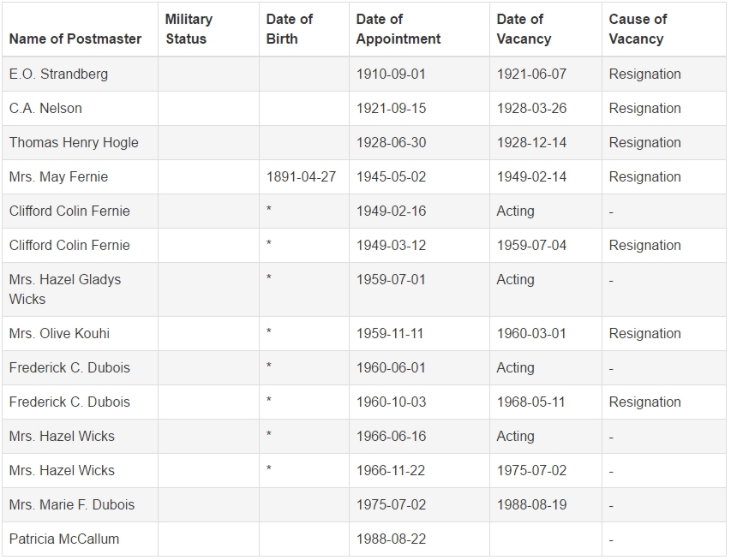Select appointment date 1966-11-22
Image resolution: width=731 pixels, height=560 pixels.
(x=391, y=471)
